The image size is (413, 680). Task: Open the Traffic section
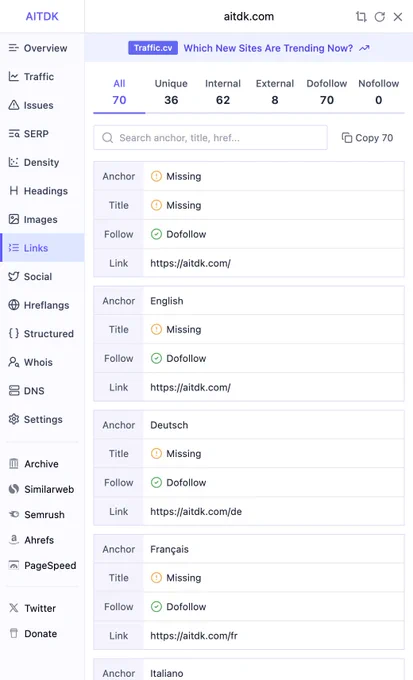pos(42,77)
